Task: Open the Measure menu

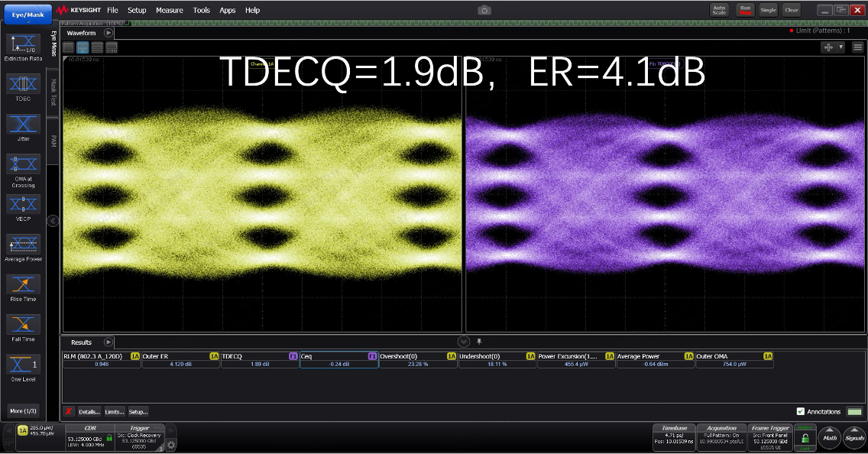Action: coord(169,10)
